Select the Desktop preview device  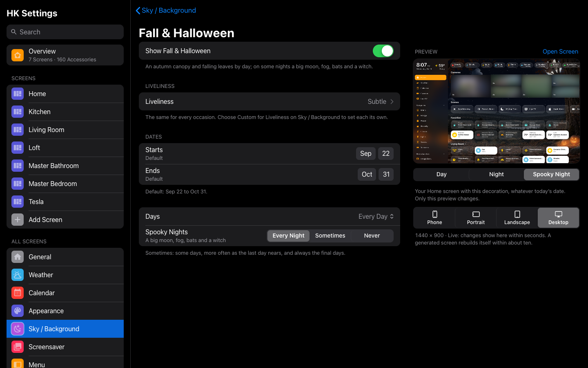coord(558,218)
